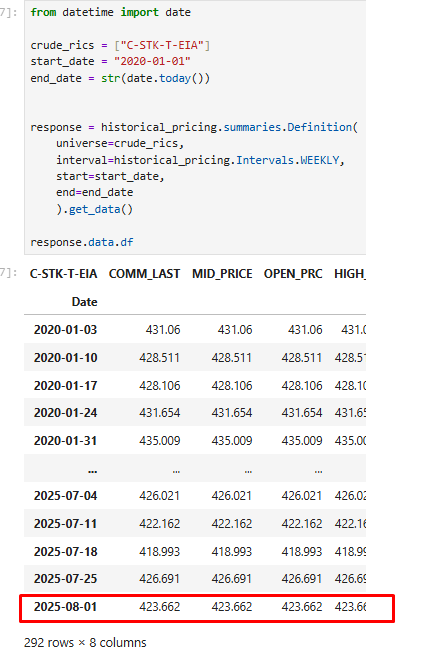This screenshot has width=445, height=661.
Task: Click the COMM_LAST column header
Action: pyautogui.click(x=144, y=274)
